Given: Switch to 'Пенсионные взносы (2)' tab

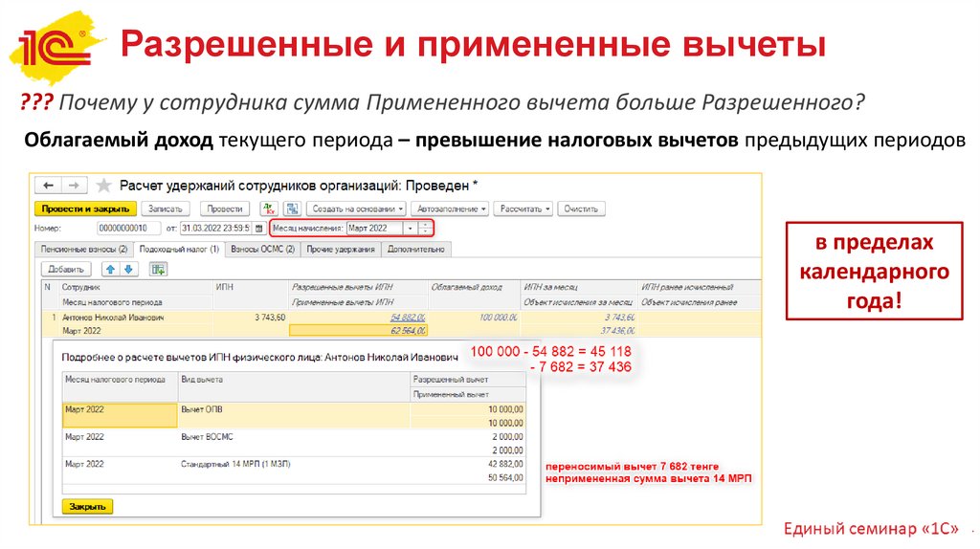Looking at the screenshot, I should point(84,250).
